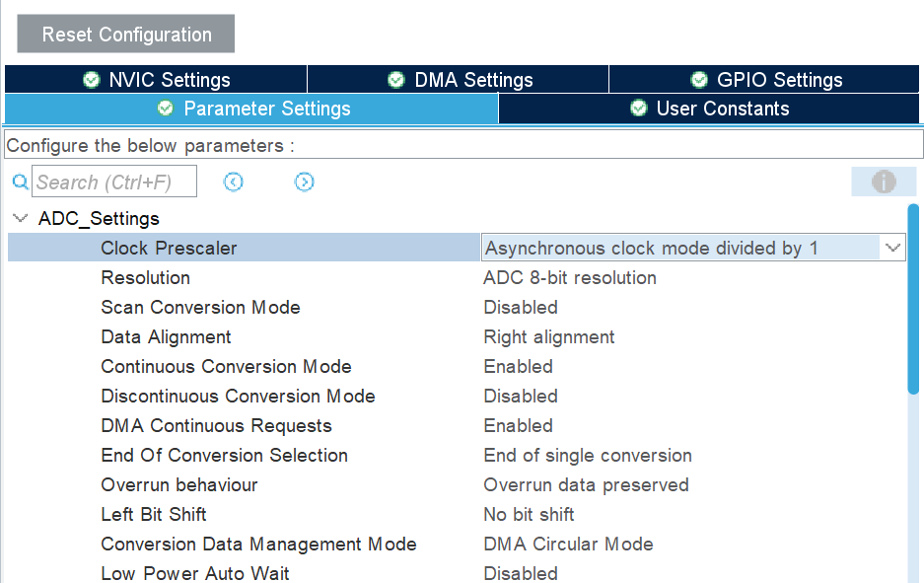Click the Reset Configuration button
This screenshot has height=583, width=924.
[x=126, y=35]
